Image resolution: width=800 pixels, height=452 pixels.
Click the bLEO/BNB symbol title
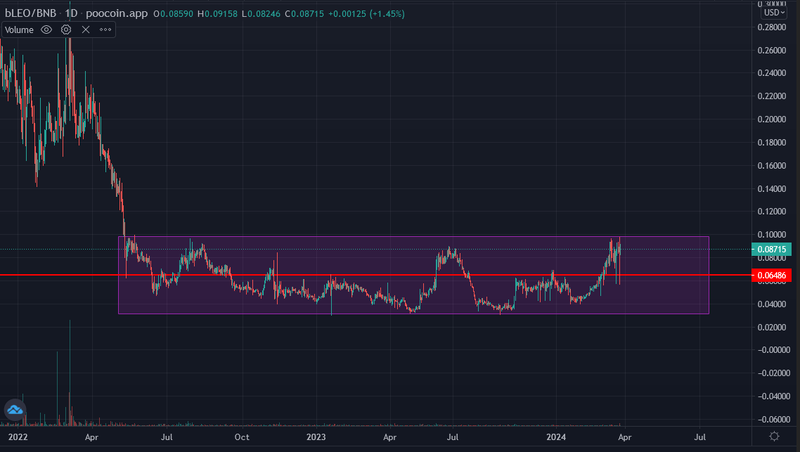tap(31, 11)
